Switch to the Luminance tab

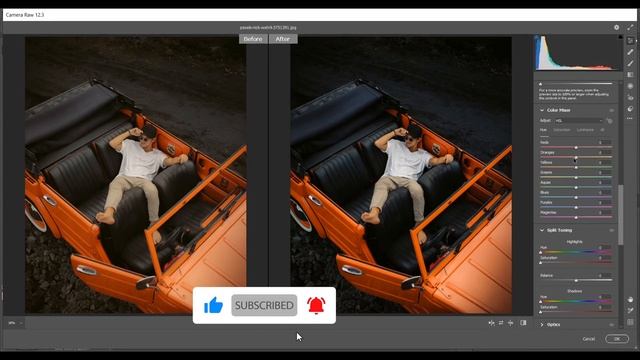(585, 130)
